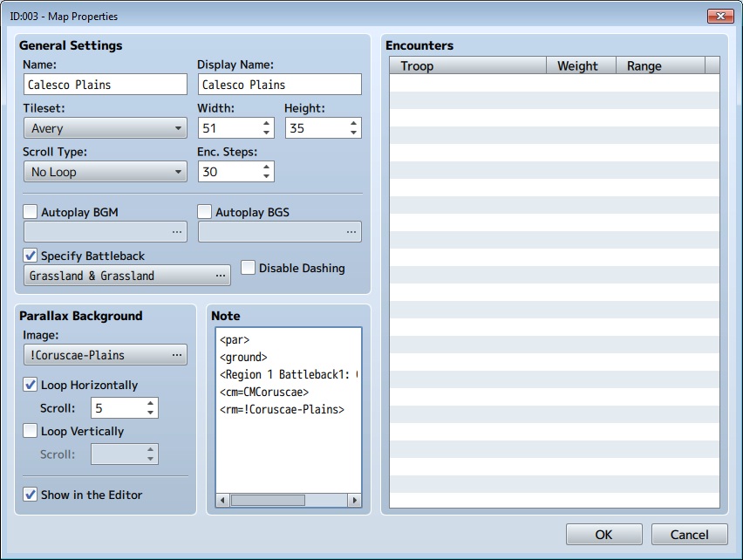Viewport: 743px width, 560px height.
Task: Click the Range column header
Action: (x=660, y=65)
